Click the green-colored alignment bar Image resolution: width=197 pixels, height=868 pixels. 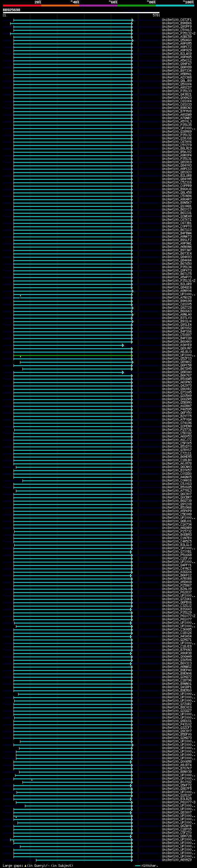73,355
